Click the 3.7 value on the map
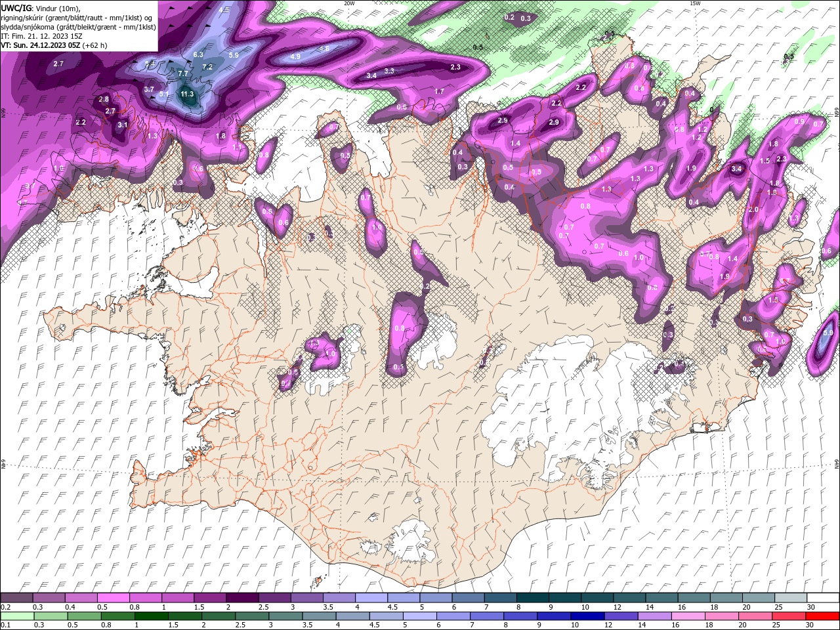Image resolution: width=840 pixels, height=630 pixels. coord(149,89)
